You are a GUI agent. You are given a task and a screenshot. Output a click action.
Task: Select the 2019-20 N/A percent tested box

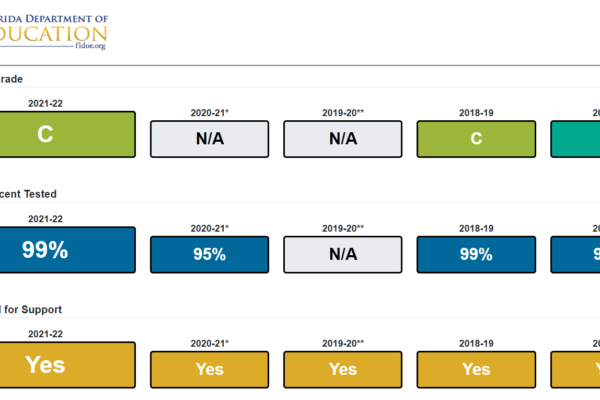[343, 255]
